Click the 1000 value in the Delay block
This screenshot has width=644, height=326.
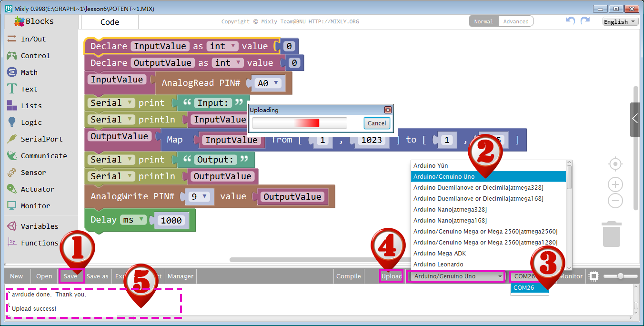171,221
